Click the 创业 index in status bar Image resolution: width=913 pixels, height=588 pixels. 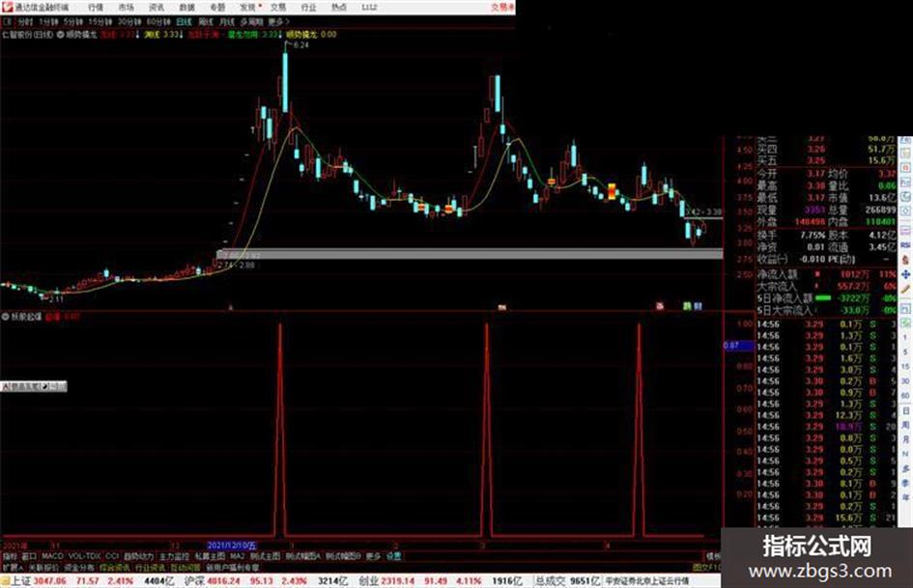click(x=368, y=581)
